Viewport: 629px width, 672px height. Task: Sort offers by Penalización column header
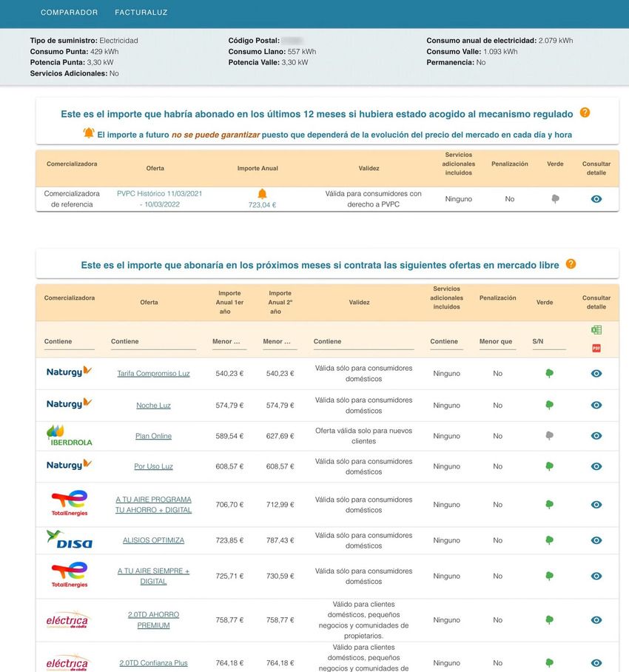pos(497,298)
